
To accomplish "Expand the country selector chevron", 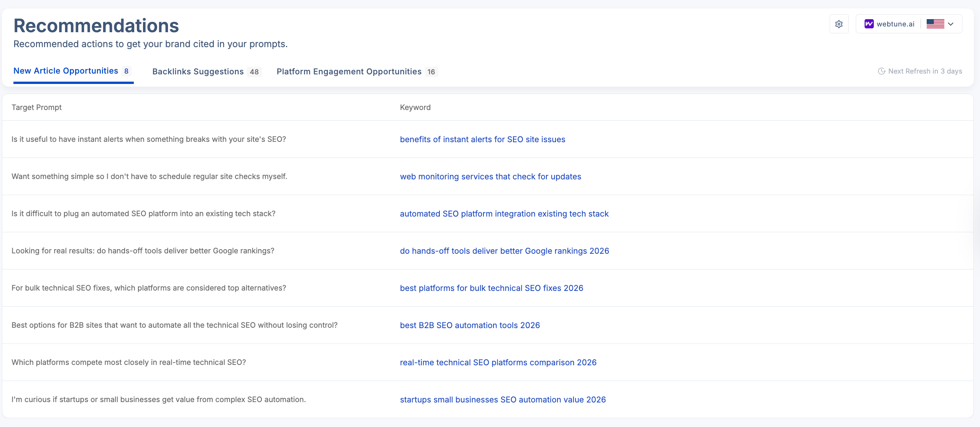I will click(x=950, y=24).
